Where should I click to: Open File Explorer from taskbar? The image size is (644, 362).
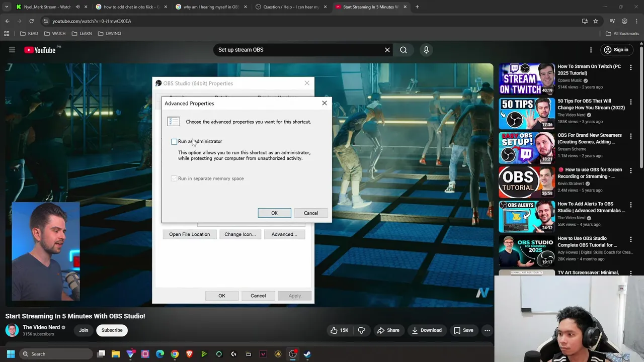pyautogui.click(x=116, y=354)
